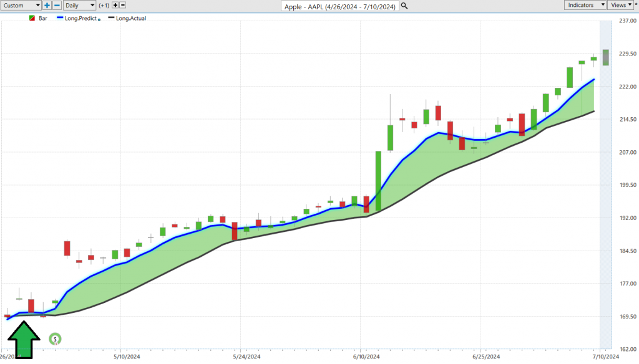Click the 162.00 price axis label
This screenshot has height=364, width=639.
click(628, 349)
